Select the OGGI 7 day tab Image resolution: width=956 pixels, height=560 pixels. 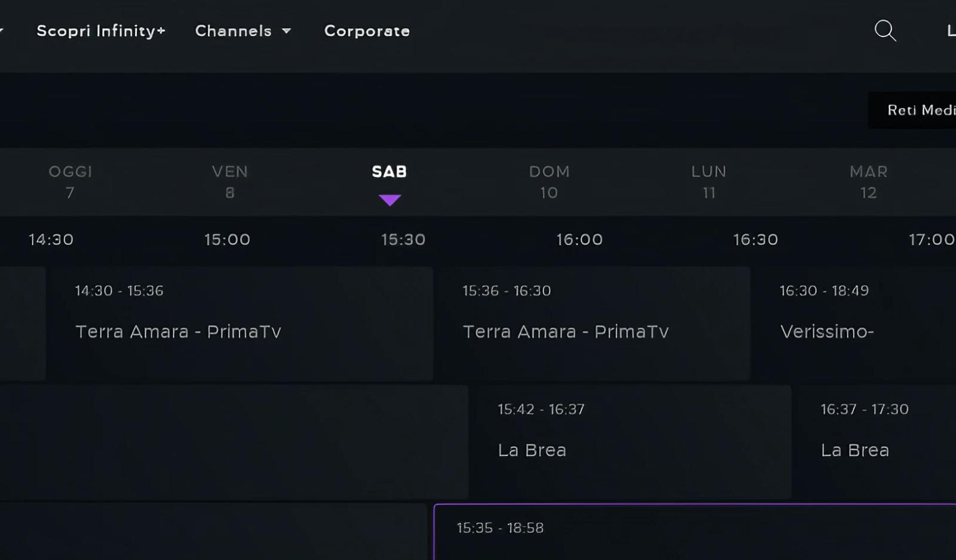coord(71,181)
